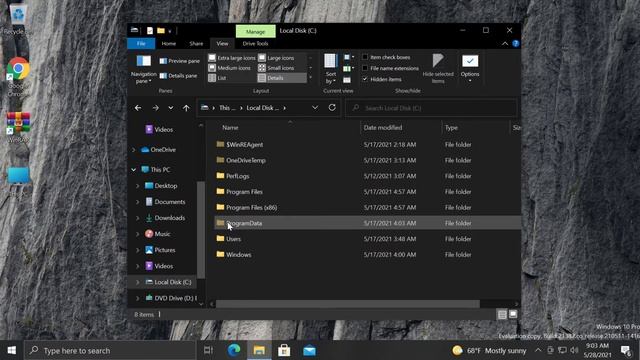
Task: Select the Details layout option
Action: [x=282, y=78]
